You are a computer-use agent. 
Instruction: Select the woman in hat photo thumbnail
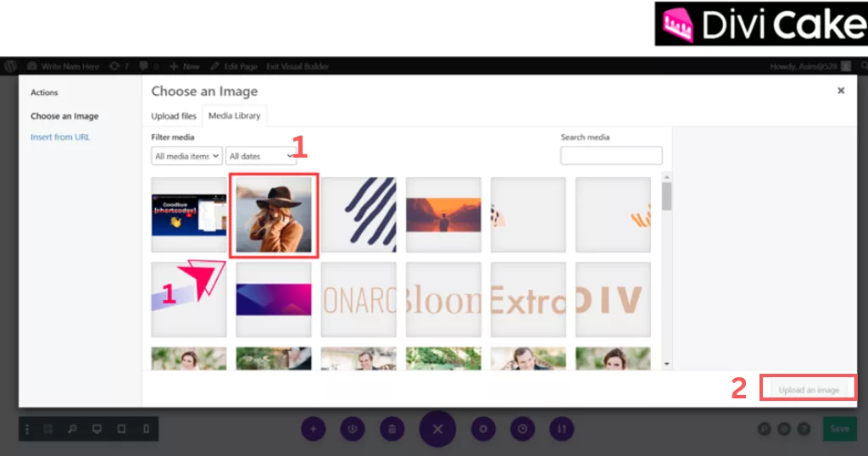click(x=274, y=214)
